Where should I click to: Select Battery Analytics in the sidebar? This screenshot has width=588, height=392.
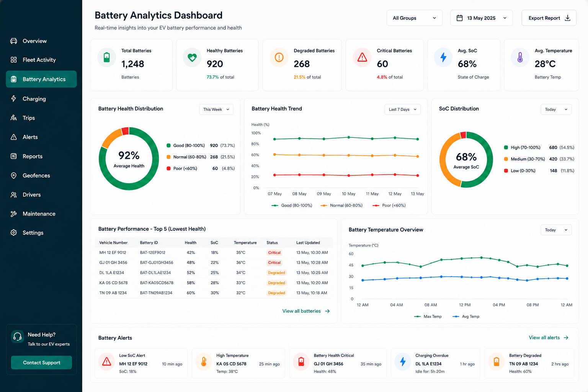[41, 79]
